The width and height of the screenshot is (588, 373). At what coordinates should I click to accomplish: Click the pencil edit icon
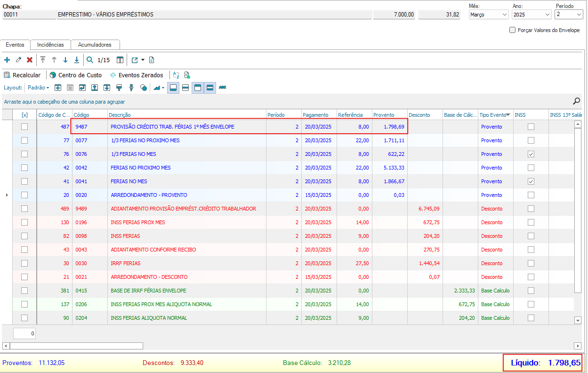tap(18, 60)
